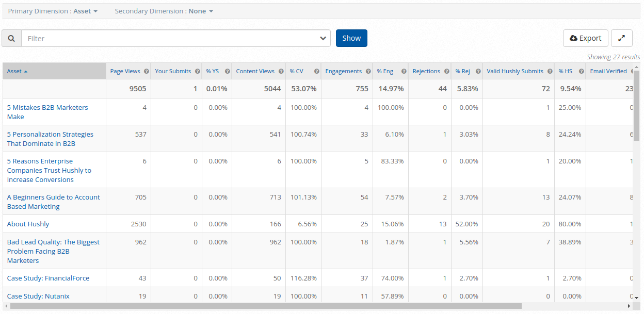Open the Case Study: Nutanix link
Image resolution: width=644 pixels, height=314 pixels.
[x=38, y=296]
